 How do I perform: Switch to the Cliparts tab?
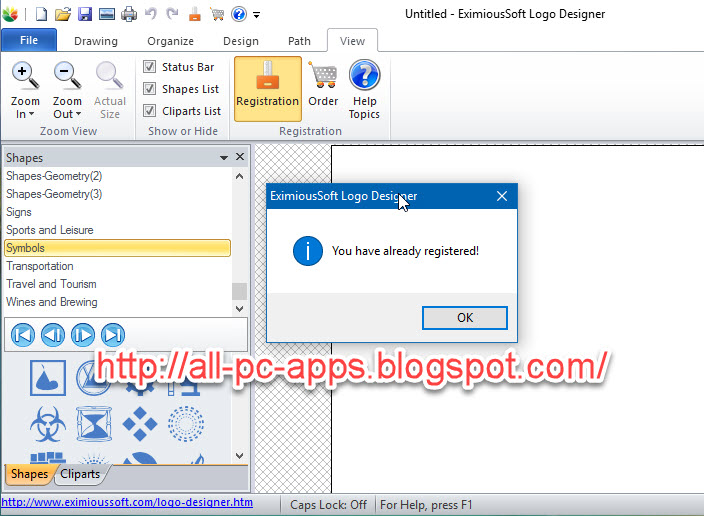coord(80,474)
